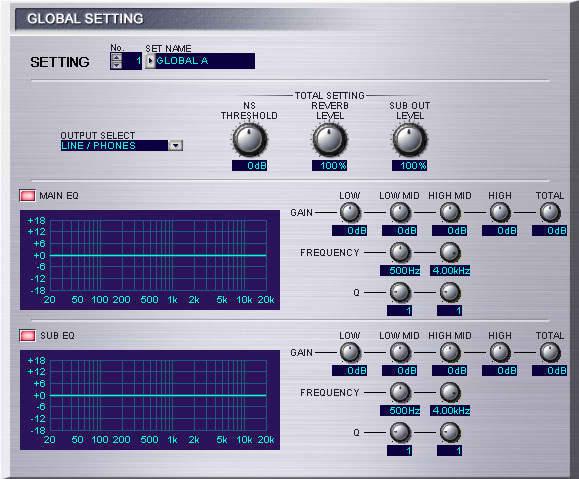Toggle the Main EQ on/off button
Viewport: 579px width, 479px height.
(x=27, y=195)
